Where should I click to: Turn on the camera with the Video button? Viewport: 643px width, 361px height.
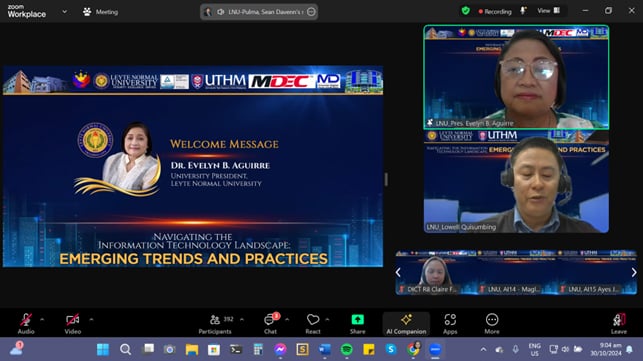(x=73, y=323)
